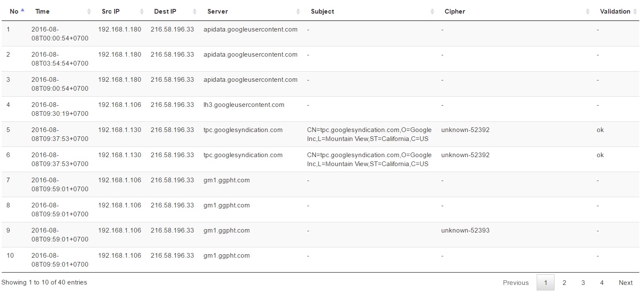Click the Next pagination button

[626, 283]
